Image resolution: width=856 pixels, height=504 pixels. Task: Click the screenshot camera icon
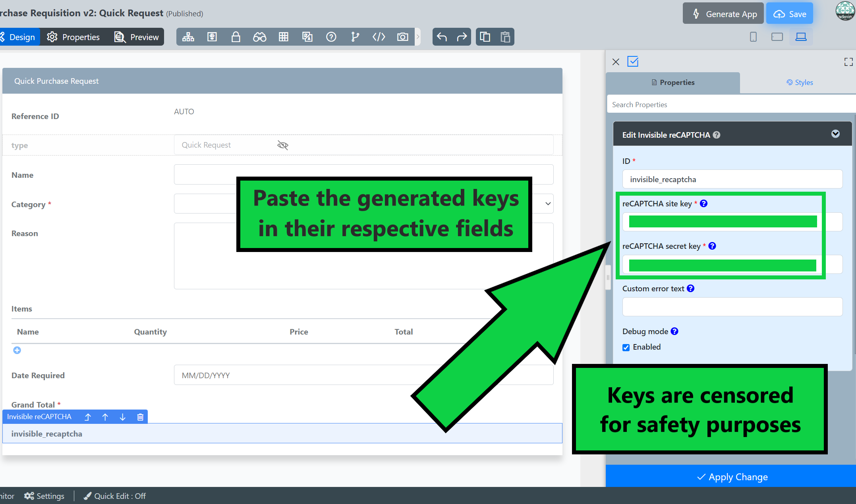402,37
